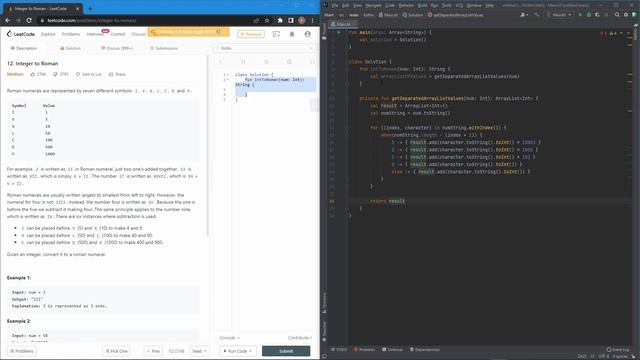The image size is (640, 360).
Task: Click the Chrome profile avatar
Action: [x=302, y=20]
